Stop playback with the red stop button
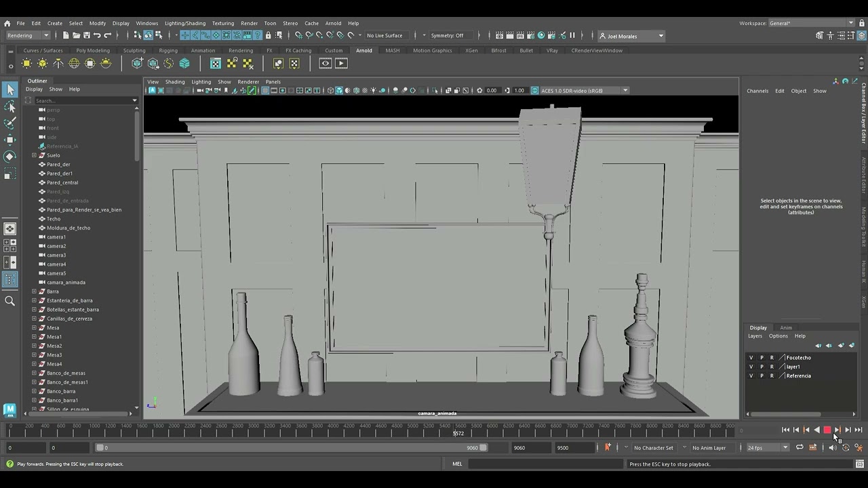This screenshot has height=488, width=868. pos(827,430)
